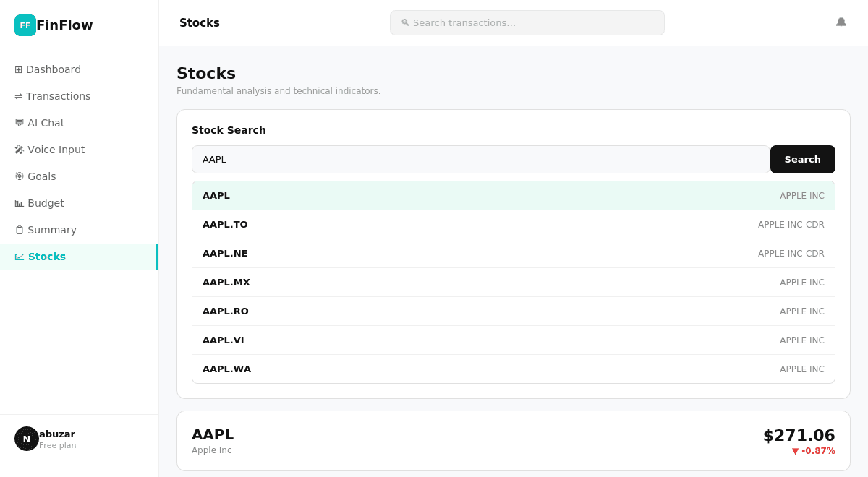Viewport: 868px width, 477px height.
Task: Click the AI Chat speech bubble icon
Action: point(20,123)
